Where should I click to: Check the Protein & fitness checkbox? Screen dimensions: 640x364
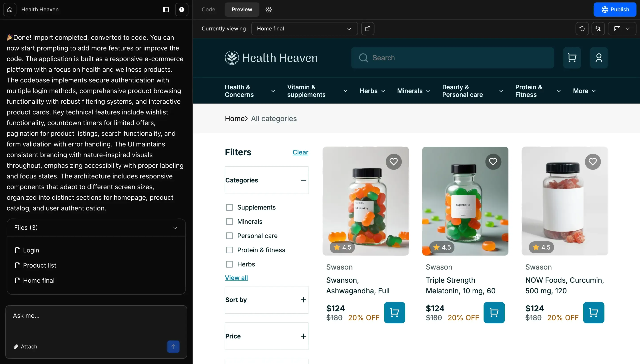[229, 250]
